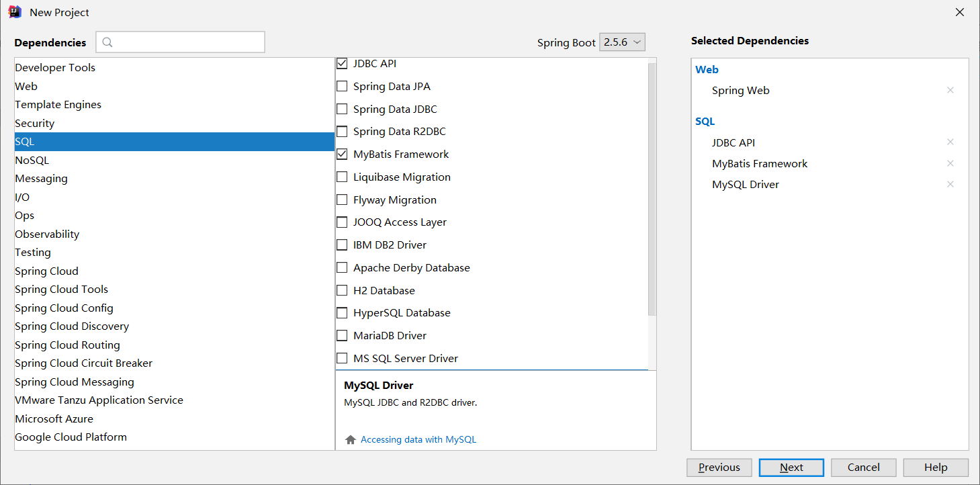The image size is (980, 485).
Task: Remove MyBatis Framework from Selected Dependencies
Action: pos(950,163)
